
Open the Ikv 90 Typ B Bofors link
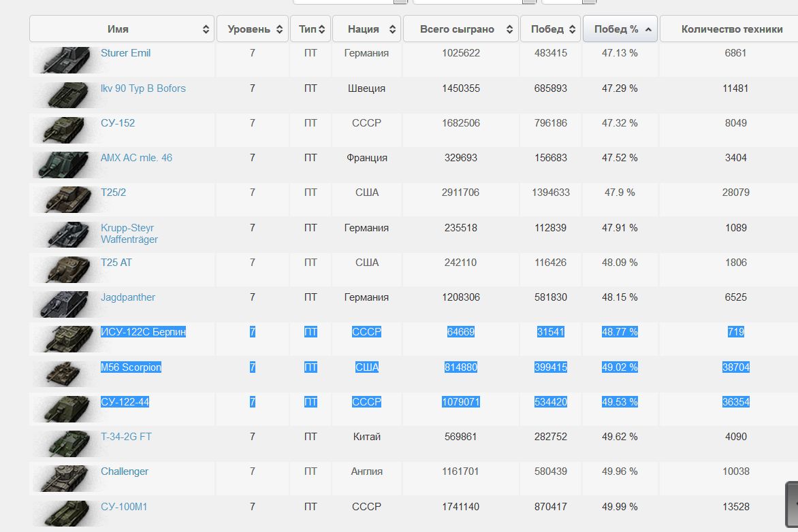click(x=143, y=88)
